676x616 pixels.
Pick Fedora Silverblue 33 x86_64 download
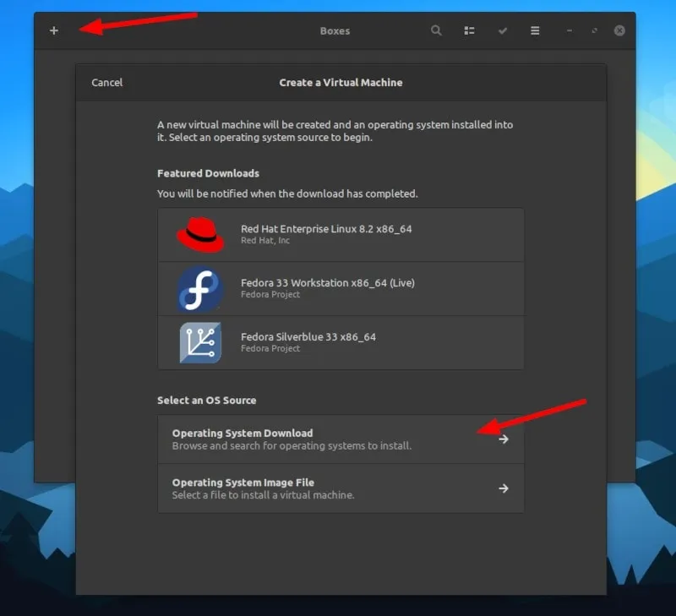click(308, 337)
